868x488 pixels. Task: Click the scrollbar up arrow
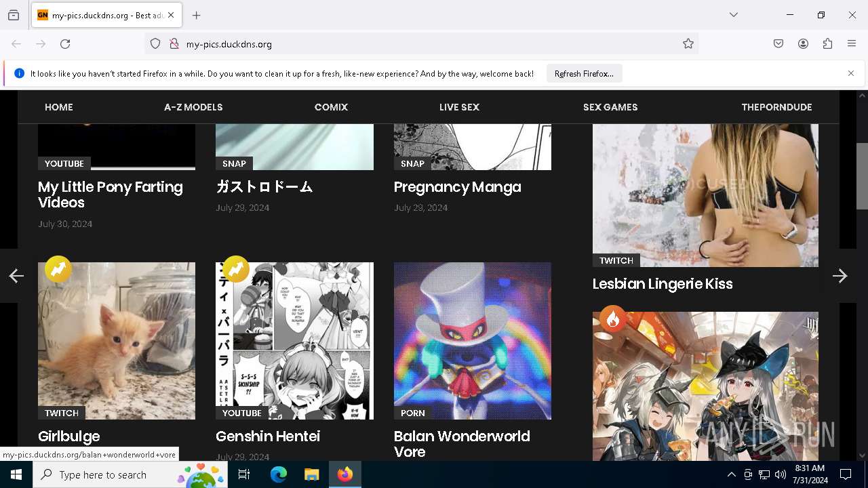tap(862, 96)
